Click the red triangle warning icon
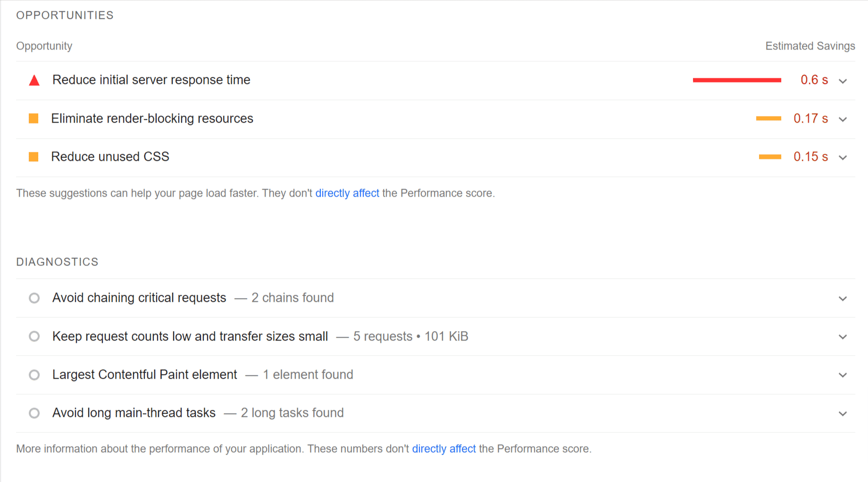Screen dimensions: 868x482 [x=34, y=80]
